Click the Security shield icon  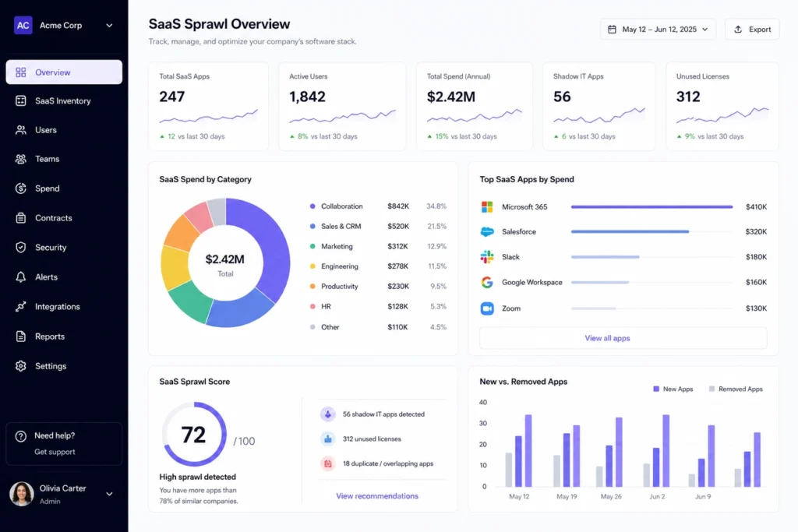point(21,247)
